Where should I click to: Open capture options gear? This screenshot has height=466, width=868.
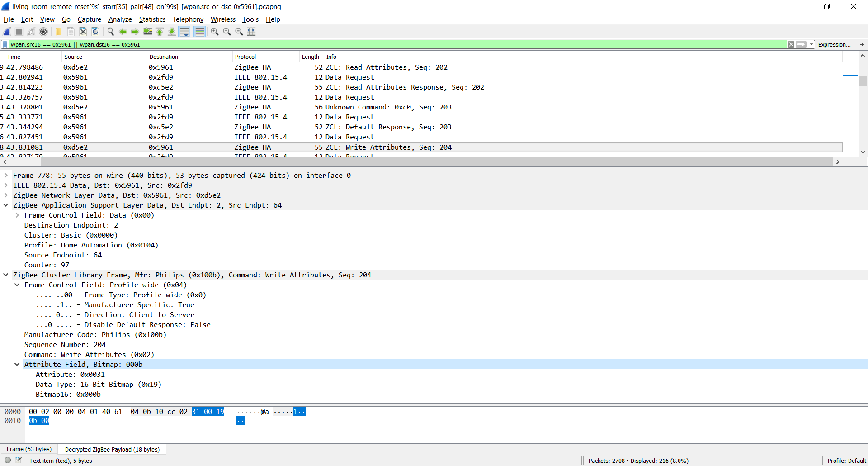click(x=43, y=32)
